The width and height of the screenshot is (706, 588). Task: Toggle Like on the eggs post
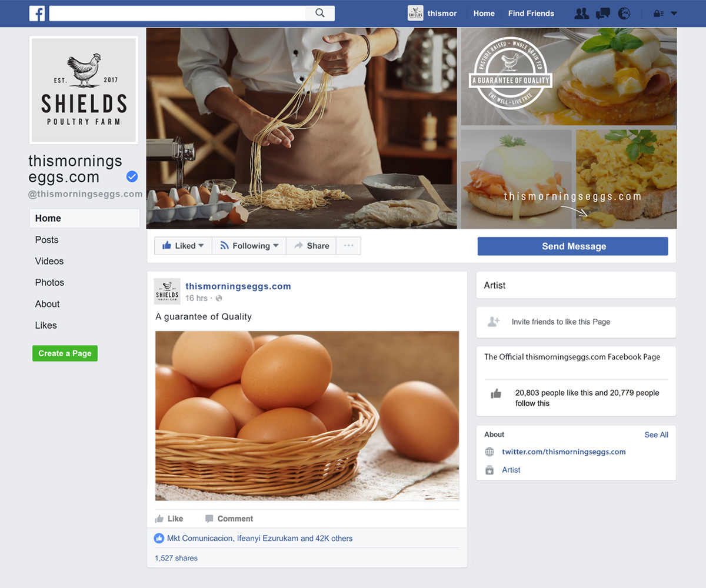pyautogui.click(x=169, y=519)
